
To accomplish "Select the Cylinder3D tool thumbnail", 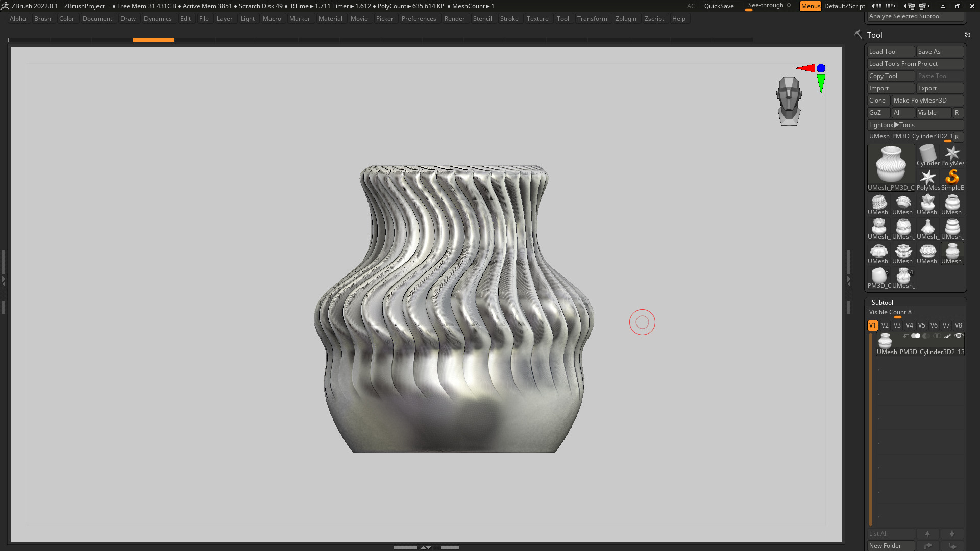I will click(927, 155).
